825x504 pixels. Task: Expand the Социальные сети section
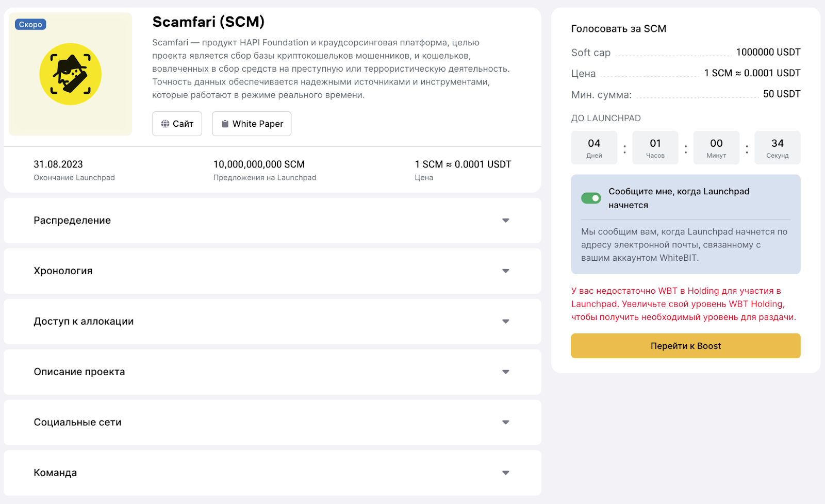click(x=272, y=423)
